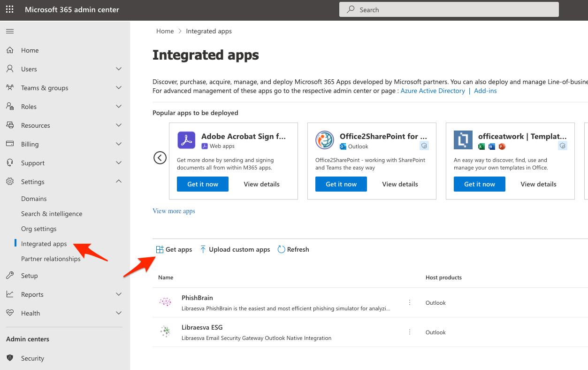The height and width of the screenshot is (370, 588).
Task: Click the Get apps toolbar button
Action: pyautogui.click(x=174, y=249)
